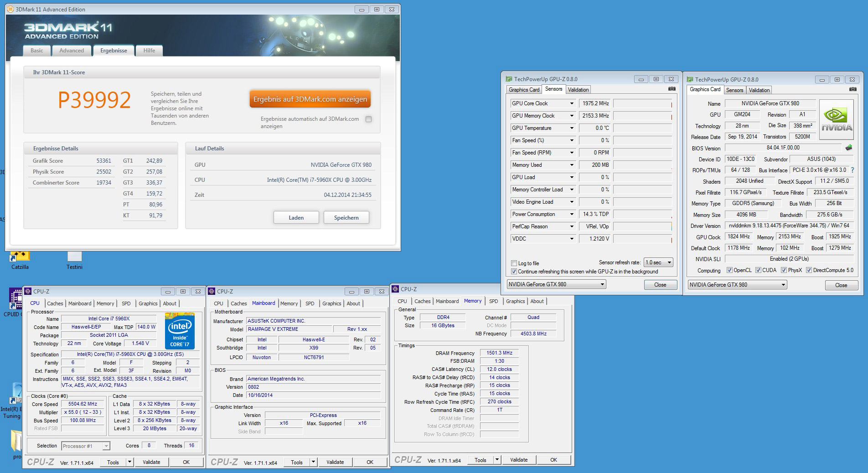Open the GPU selector dropdown in Graphics Card window
The width and height of the screenshot is (868, 473).
tap(738, 285)
